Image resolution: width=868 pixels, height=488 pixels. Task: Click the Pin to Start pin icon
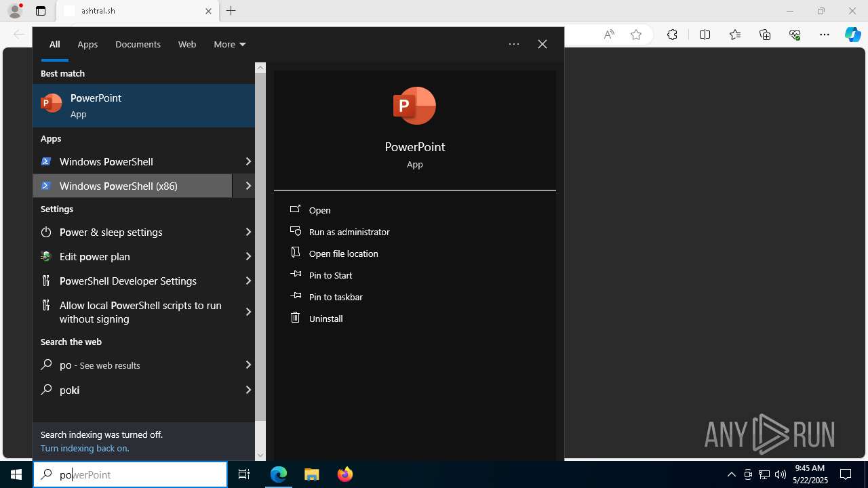(296, 274)
